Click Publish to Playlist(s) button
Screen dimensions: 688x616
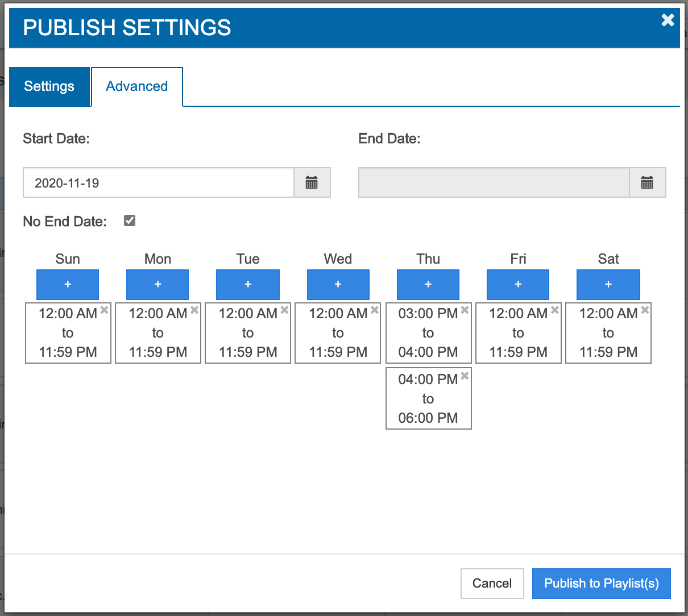(x=601, y=584)
